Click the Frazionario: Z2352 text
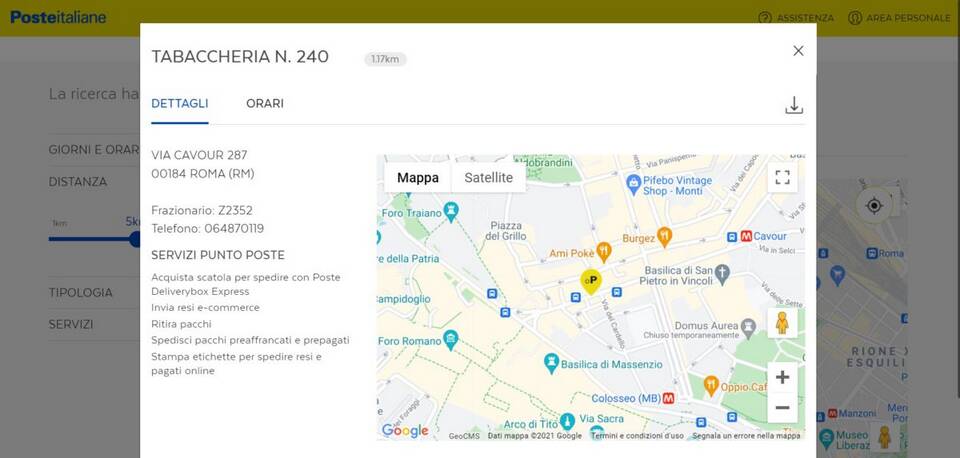 point(202,211)
